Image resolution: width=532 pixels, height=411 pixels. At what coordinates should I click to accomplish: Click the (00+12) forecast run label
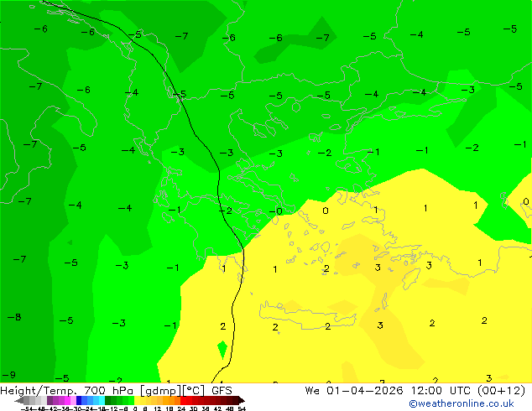click(502, 391)
